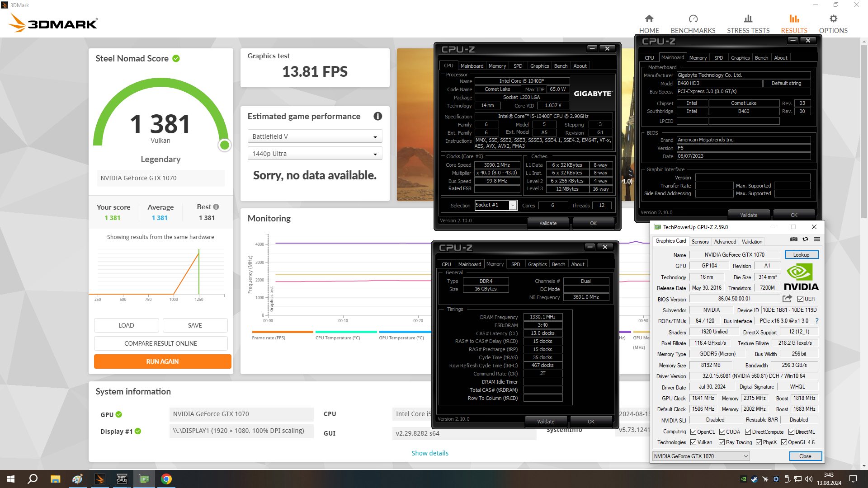
Task: Open the Windows notification center
Action: (853, 479)
